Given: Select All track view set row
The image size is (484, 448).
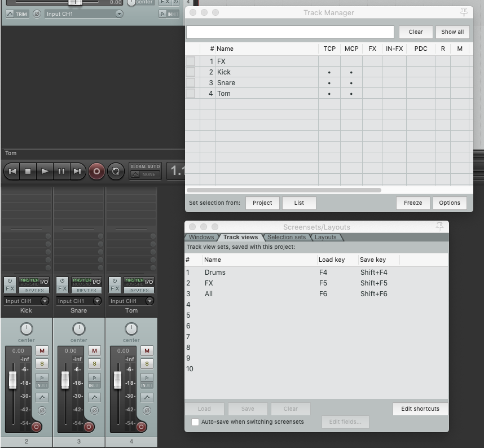Looking at the screenshot, I should coord(316,293).
